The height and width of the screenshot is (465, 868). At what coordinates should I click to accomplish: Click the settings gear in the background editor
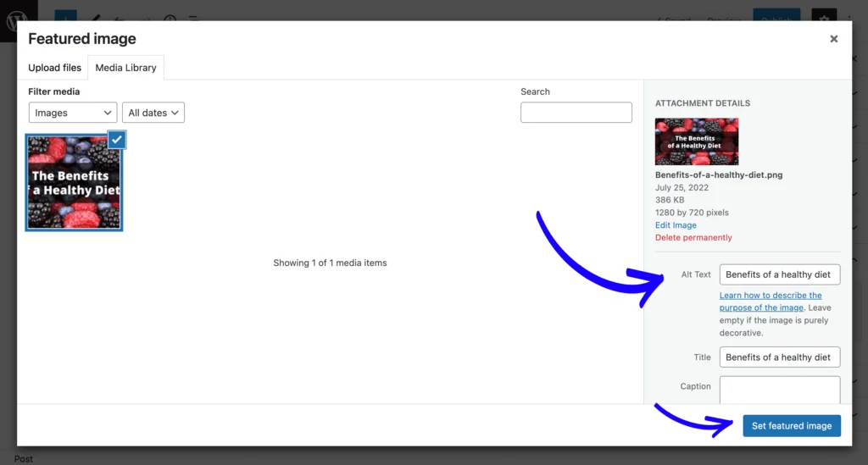(x=824, y=17)
